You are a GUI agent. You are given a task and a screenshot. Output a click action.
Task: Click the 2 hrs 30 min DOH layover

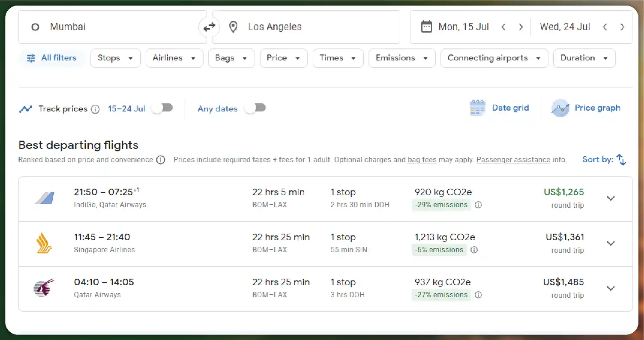[x=360, y=205]
